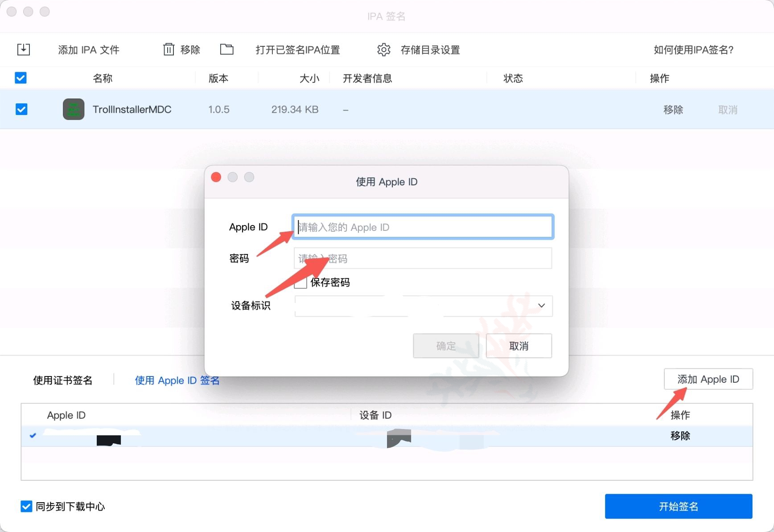
Task: Enable the 保存密码 checkbox
Action: pos(301,282)
